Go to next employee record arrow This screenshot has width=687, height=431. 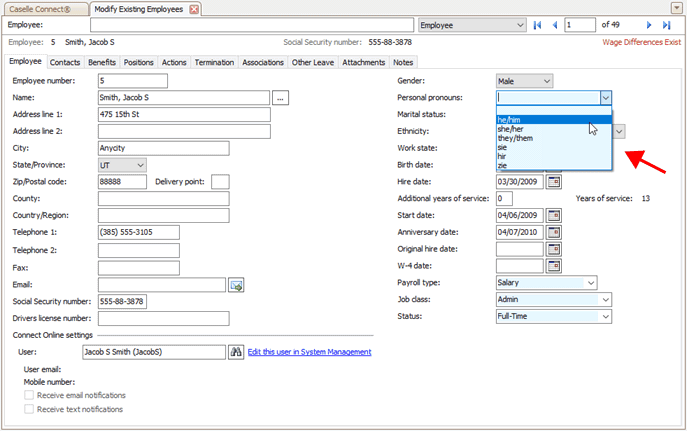[x=649, y=24]
